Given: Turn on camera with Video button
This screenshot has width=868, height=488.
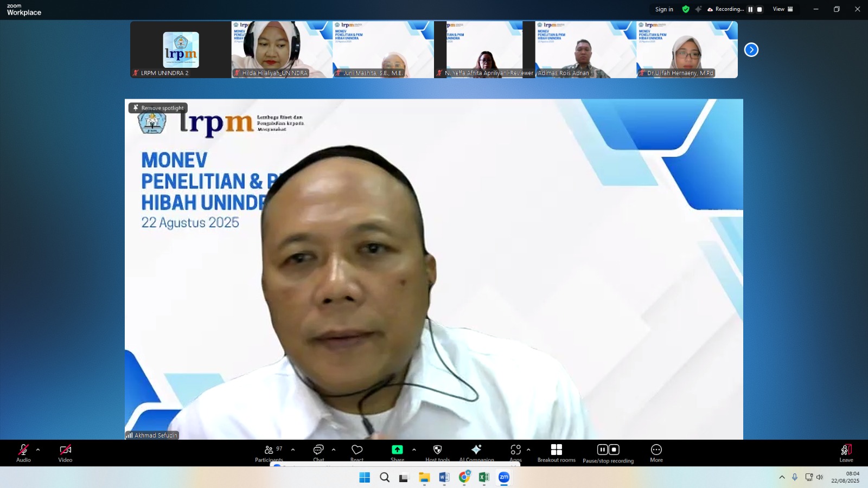Looking at the screenshot, I should pos(65,450).
